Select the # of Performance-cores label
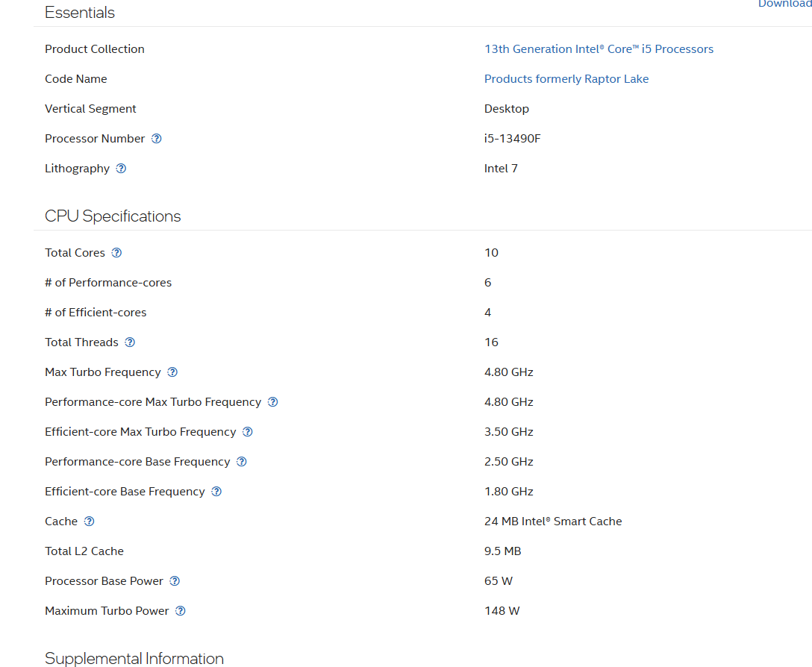This screenshot has width=812, height=667. 108,283
